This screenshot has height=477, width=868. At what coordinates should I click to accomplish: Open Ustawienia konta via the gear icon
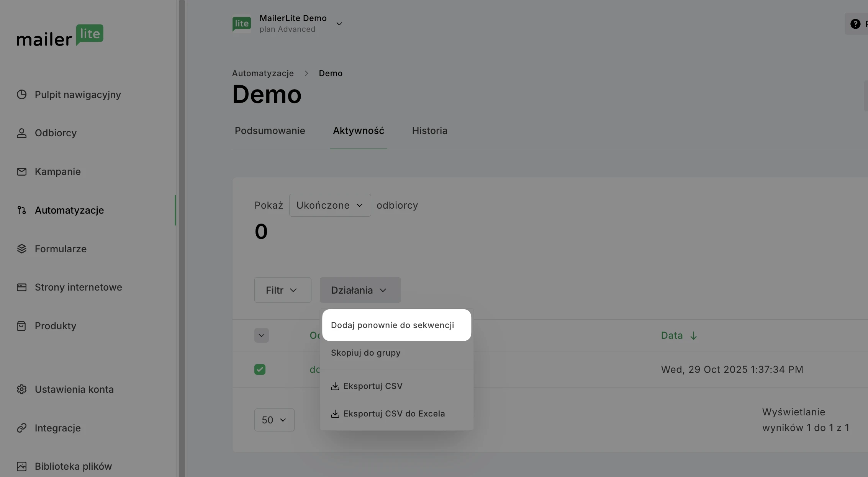(x=22, y=389)
